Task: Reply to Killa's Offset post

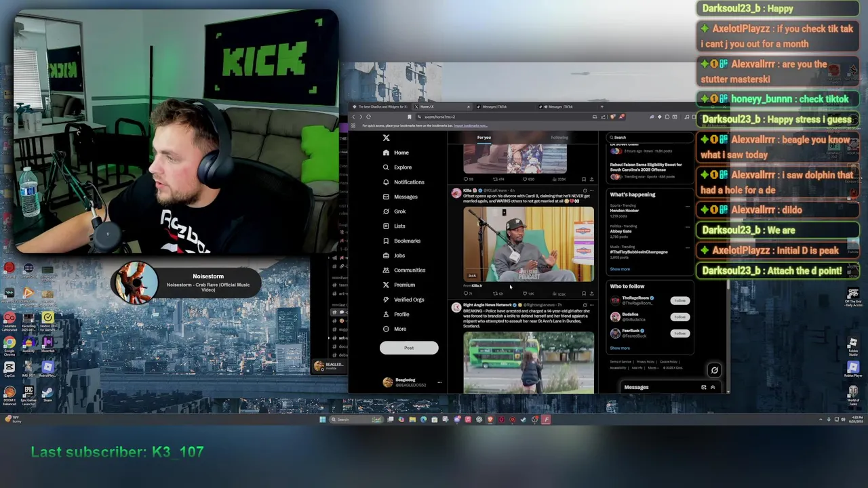Action: click(467, 293)
